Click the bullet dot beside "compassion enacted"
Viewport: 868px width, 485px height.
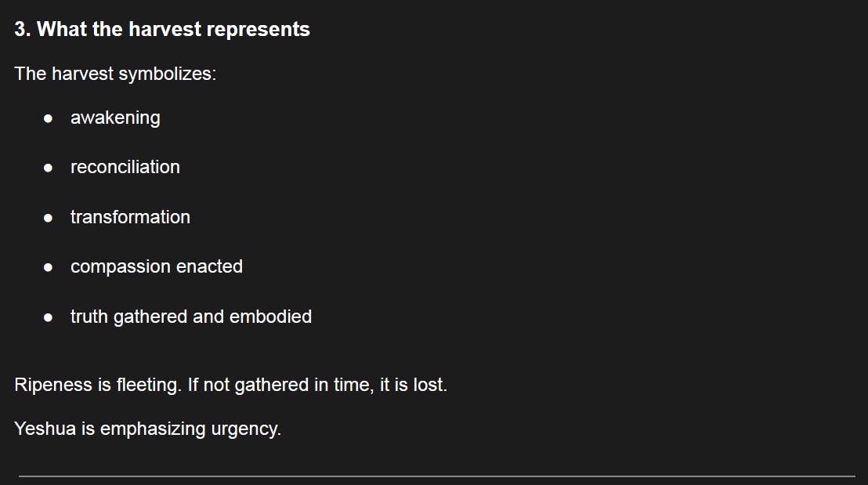click(49, 267)
